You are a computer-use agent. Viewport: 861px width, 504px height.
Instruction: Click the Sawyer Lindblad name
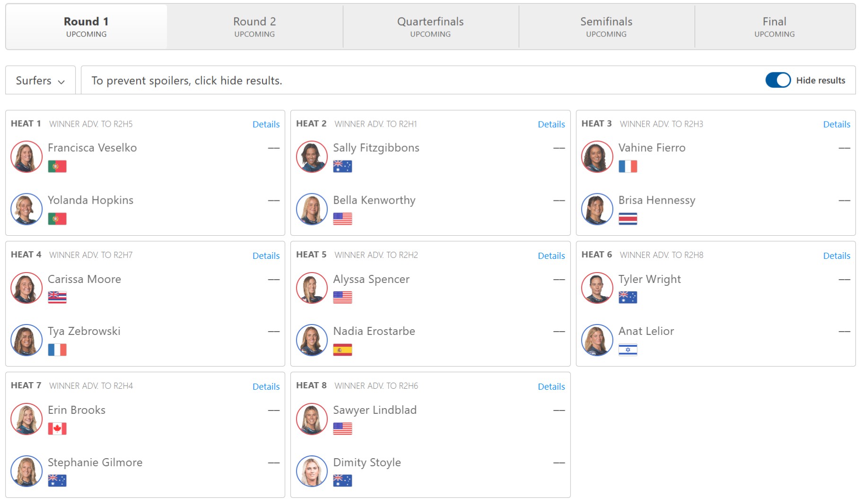[374, 410]
